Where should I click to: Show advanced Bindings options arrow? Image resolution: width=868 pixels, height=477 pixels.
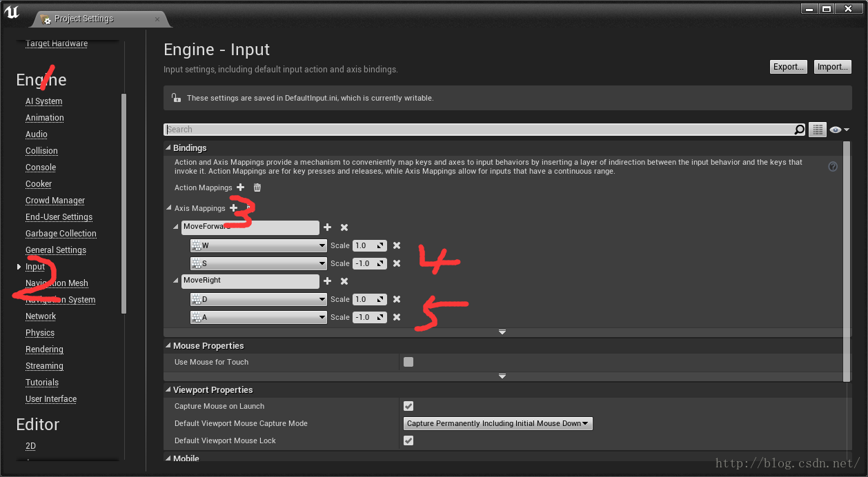point(502,332)
